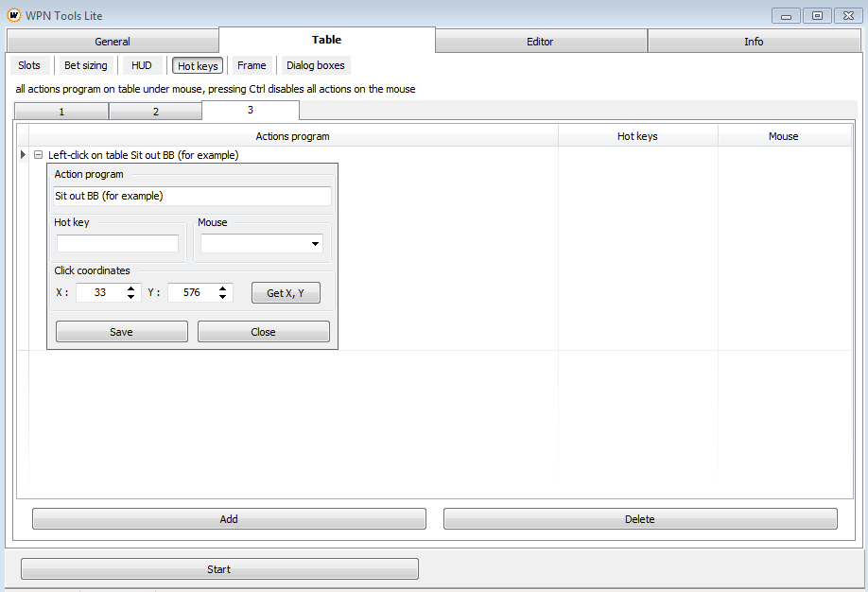Screen dimensions: 868x592
Task: Select hot key profile tab 1
Action: (x=61, y=112)
